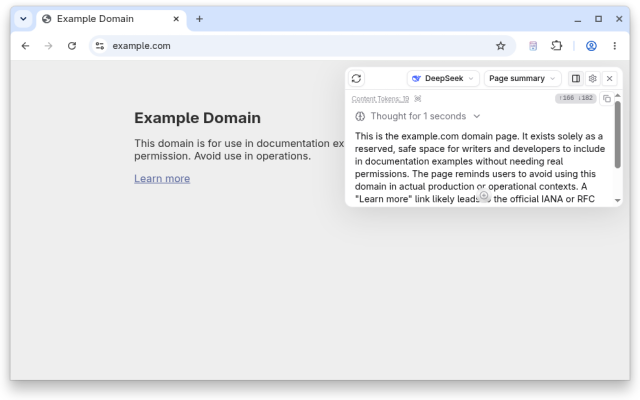Open a new tab with plus button
Screen dimensions: 640x400
(199, 19)
